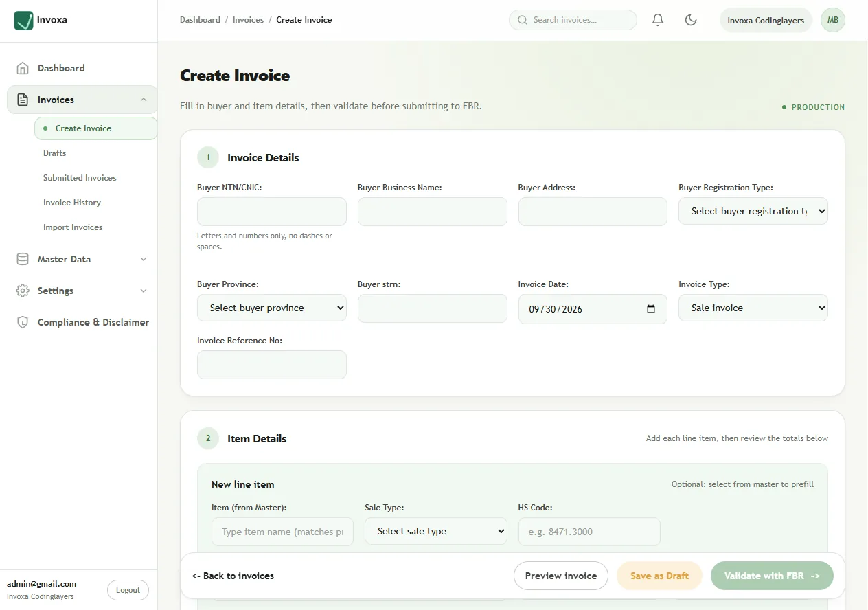868x610 pixels.
Task: Open the Sale Type dropdown
Action: click(x=436, y=531)
